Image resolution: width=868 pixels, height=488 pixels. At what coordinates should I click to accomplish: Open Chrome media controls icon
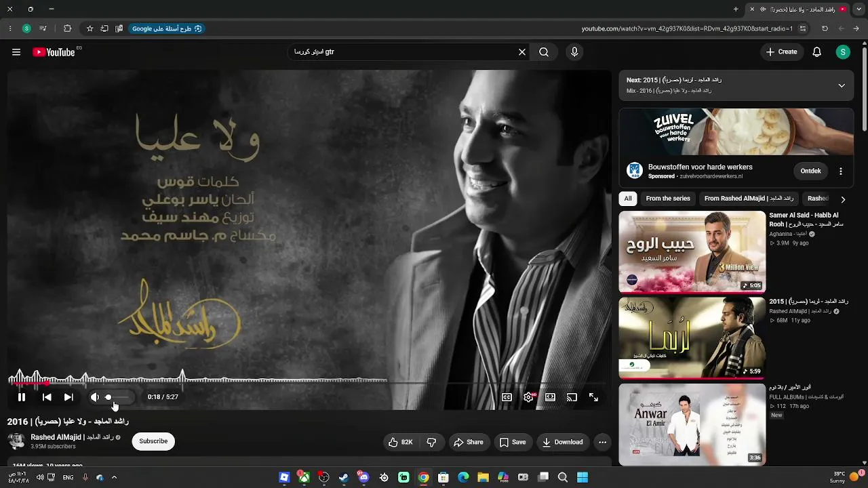click(x=43, y=28)
